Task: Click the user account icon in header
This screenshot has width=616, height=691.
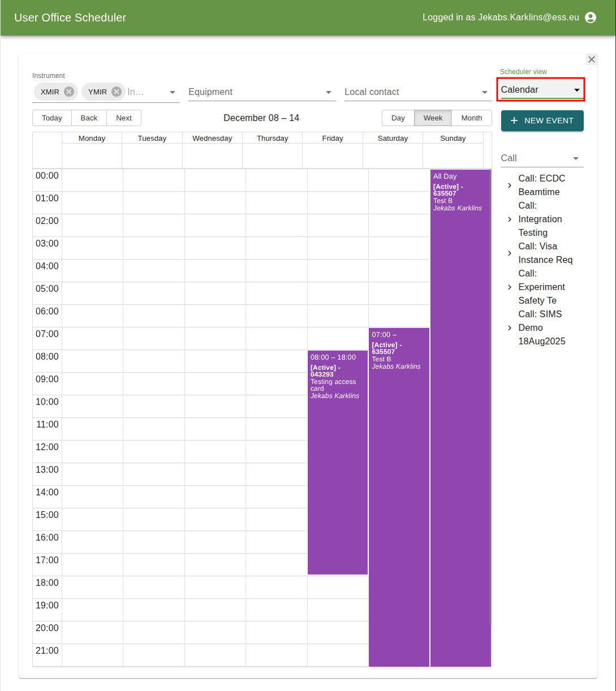Action: point(591,17)
